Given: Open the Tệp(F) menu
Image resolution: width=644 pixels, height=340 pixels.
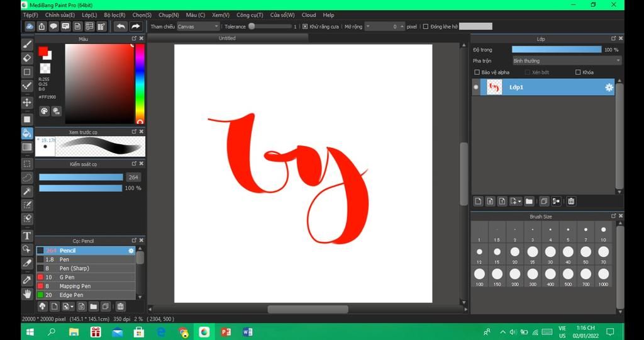Looking at the screenshot, I should click(30, 15).
